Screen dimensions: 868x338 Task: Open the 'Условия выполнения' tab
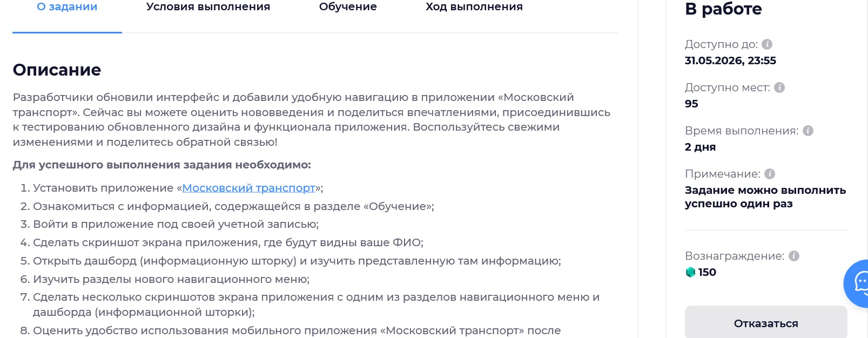[x=208, y=7]
